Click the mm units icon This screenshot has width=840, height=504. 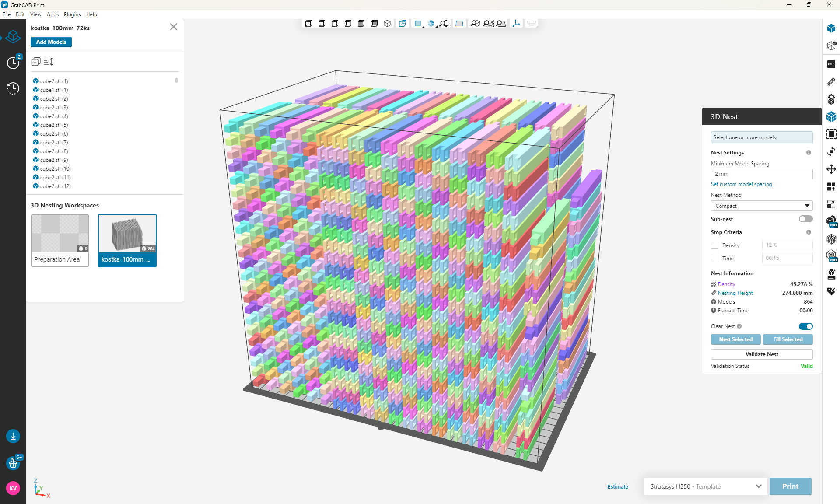pos(831,64)
